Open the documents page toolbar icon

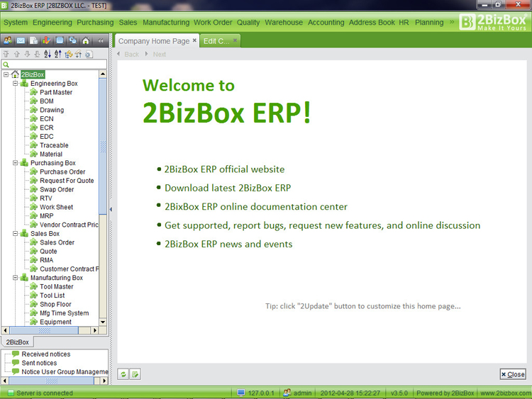[x=33, y=40]
